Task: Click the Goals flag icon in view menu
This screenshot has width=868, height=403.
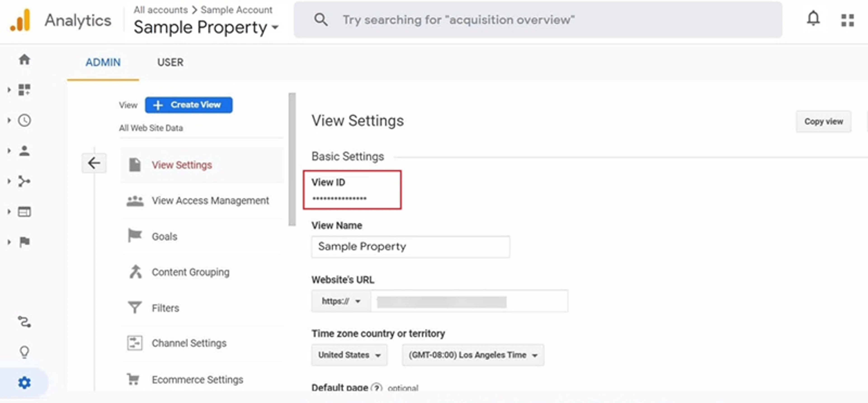Action: (135, 235)
